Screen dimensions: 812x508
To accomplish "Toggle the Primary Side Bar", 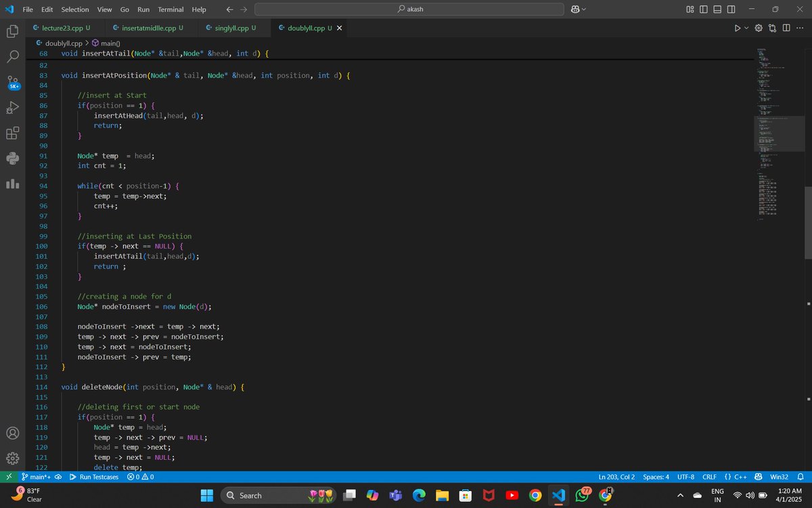I will click(x=704, y=9).
